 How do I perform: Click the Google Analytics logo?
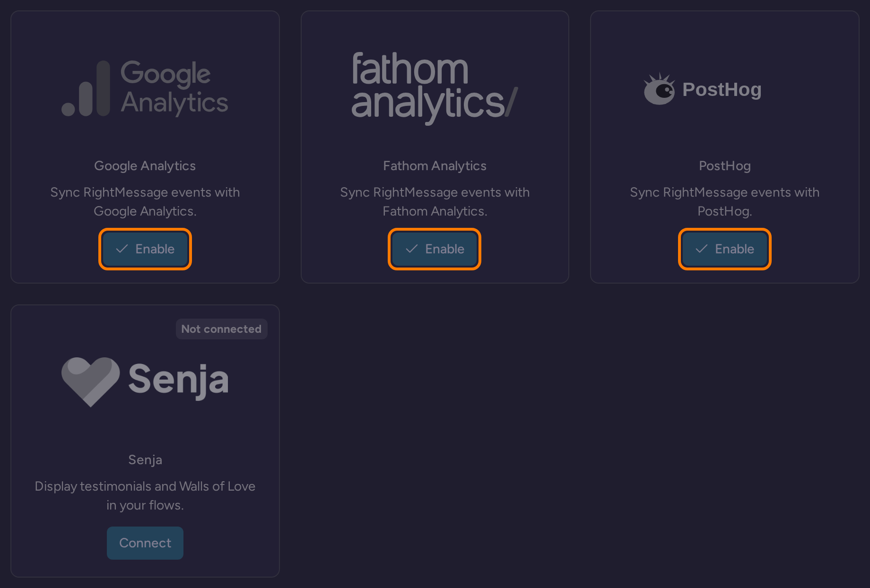(x=145, y=88)
